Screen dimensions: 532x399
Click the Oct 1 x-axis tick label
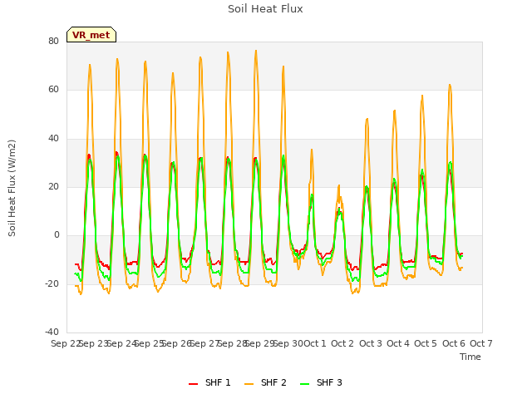click(314, 343)
